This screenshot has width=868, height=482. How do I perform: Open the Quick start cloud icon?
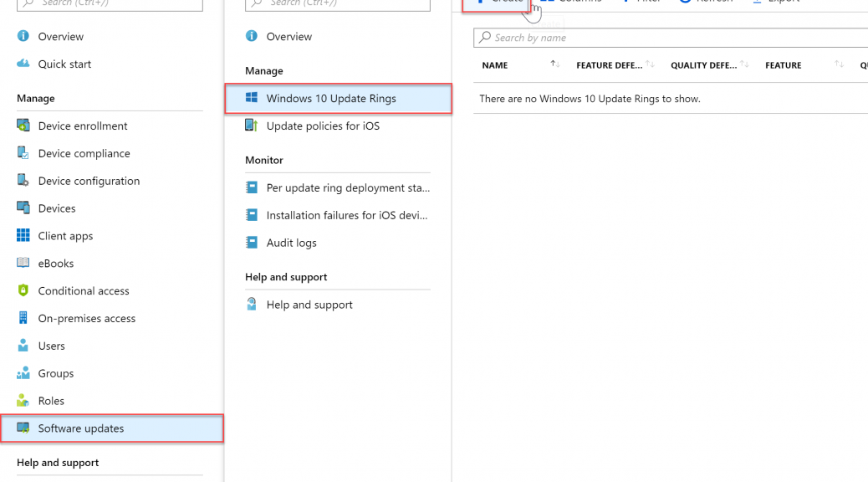click(23, 63)
